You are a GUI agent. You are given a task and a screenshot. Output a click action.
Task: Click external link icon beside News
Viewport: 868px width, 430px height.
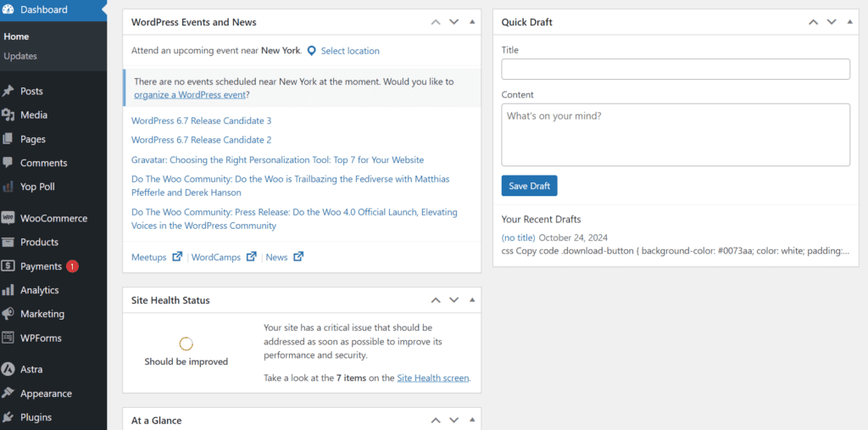(298, 257)
